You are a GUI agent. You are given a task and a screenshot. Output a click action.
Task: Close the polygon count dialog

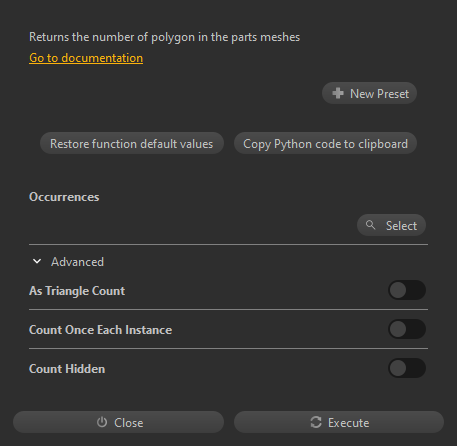coord(118,422)
